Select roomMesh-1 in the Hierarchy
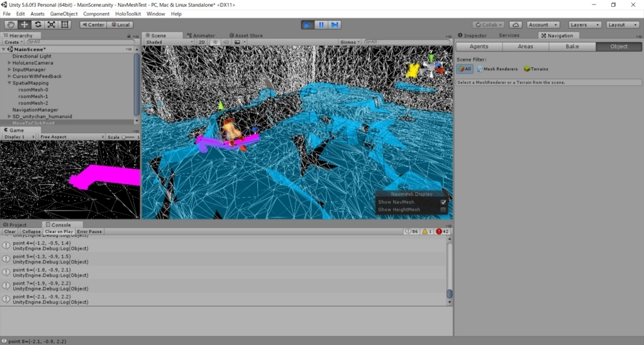This screenshot has height=345, width=644. [x=33, y=96]
